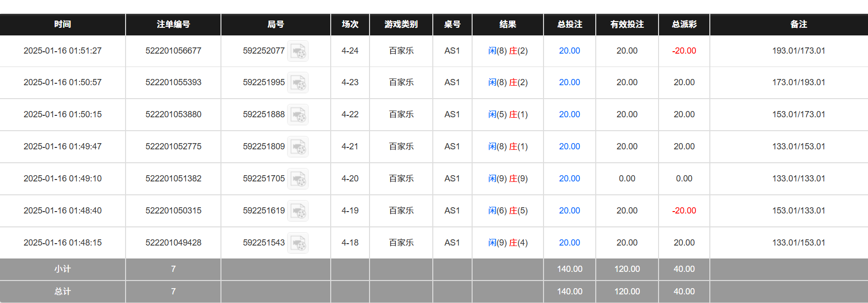Click 20.00 总投注 link in row 4-20
The height and width of the screenshot is (303, 868).
pos(569,179)
